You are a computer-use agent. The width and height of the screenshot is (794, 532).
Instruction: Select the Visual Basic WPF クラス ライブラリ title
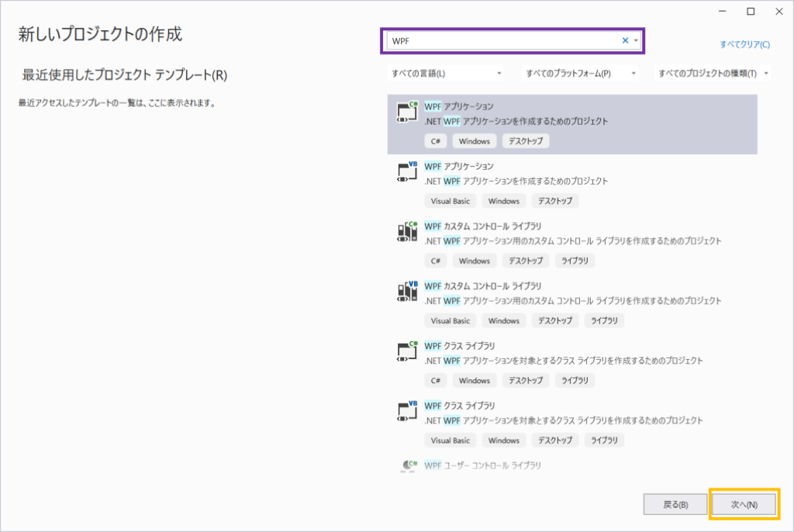coord(460,406)
